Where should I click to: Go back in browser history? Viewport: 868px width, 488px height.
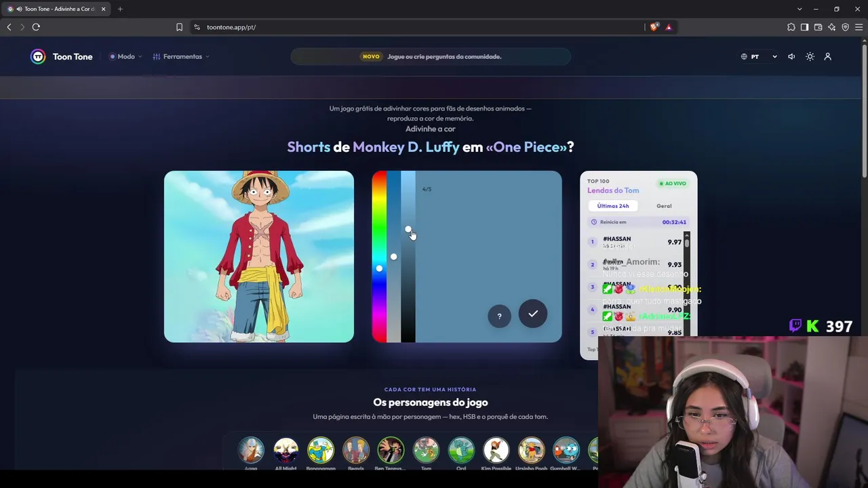pos(9,27)
